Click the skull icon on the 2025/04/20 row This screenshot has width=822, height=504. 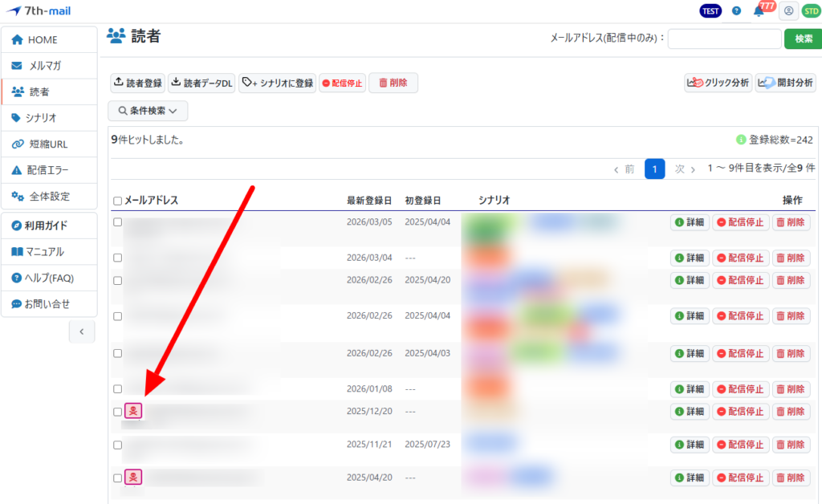pos(133,478)
